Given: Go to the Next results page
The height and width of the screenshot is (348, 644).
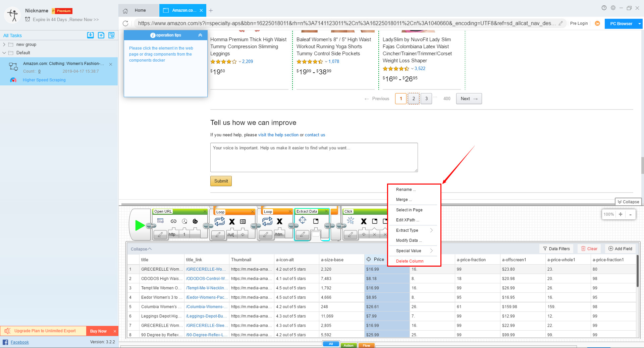Looking at the screenshot, I should point(469,99).
